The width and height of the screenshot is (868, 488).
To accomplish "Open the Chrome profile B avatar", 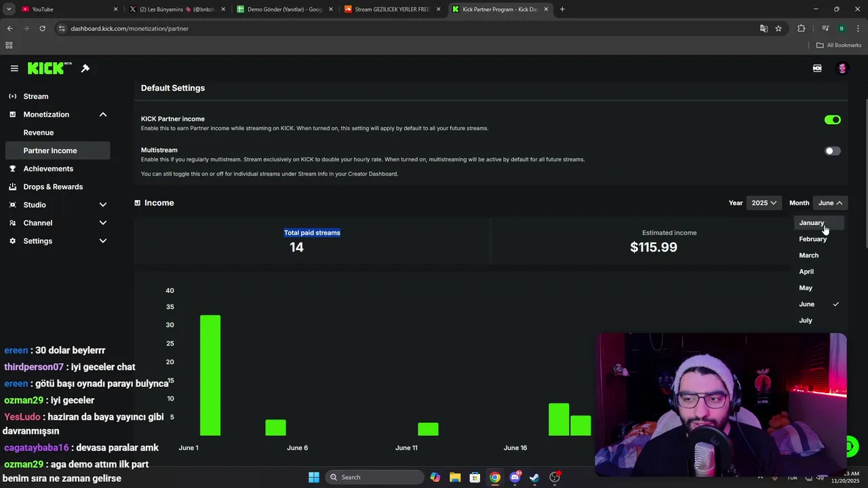I will (x=842, y=28).
